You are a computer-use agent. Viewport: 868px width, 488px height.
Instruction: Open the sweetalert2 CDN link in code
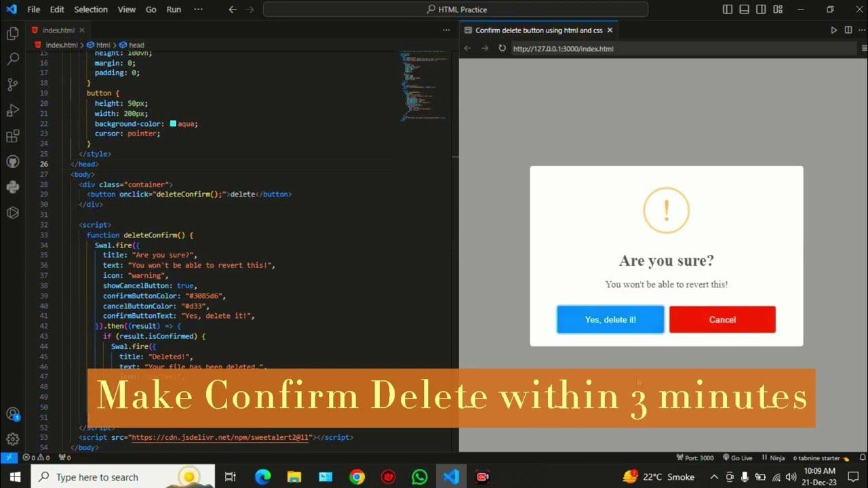221,438
